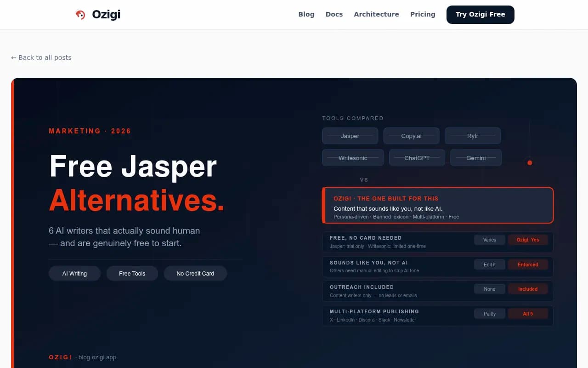588x368 pixels.
Task: Click the No Credit Card tag
Action: (195, 273)
